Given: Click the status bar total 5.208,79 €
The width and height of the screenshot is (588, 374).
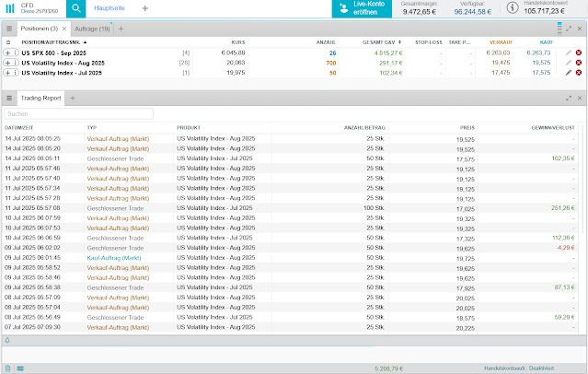Looking at the screenshot, I should click(389, 368).
